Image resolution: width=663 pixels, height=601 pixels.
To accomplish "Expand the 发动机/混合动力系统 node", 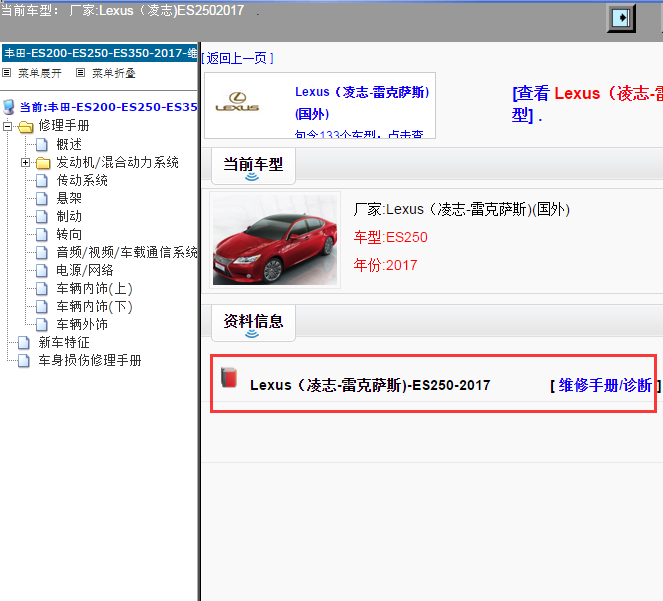I will [25, 162].
